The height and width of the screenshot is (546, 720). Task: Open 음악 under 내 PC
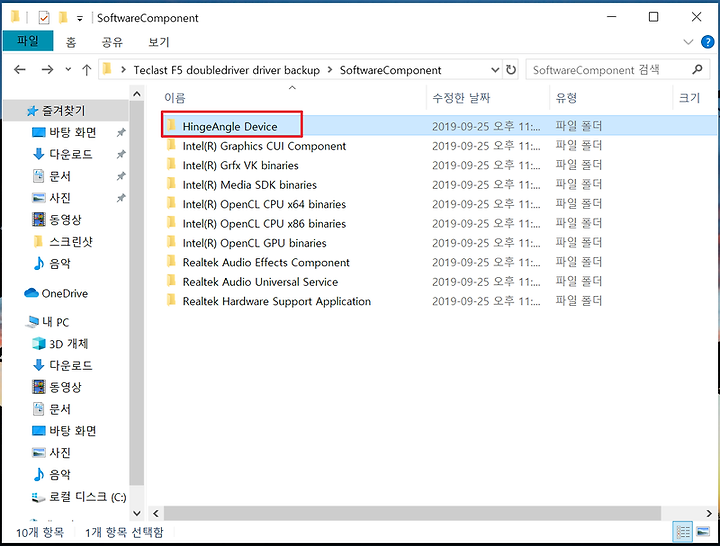pos(60,474)
